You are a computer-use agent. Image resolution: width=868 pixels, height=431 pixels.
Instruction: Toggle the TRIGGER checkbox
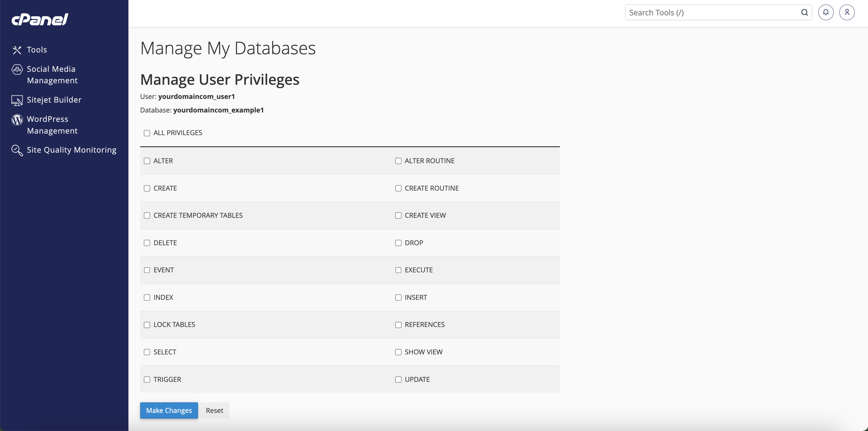tap(147, 380)
